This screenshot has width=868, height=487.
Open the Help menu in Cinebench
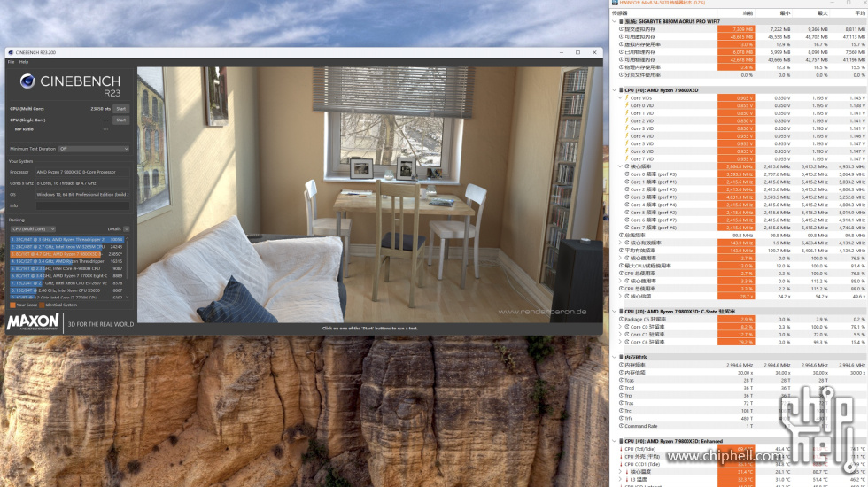tap(24, 62)
